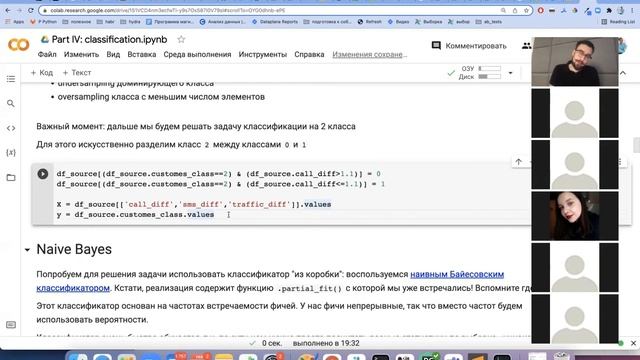Collapse the Naive Bayes section
The width and height of the screenshot is (640, 360).
[27, 250]
